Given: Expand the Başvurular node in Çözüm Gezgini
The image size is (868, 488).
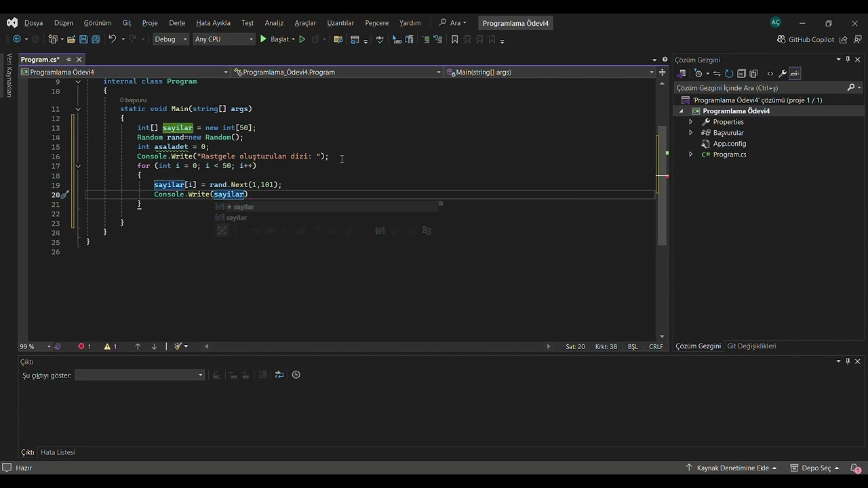Looking at the screenshot, I should point(691,133).
